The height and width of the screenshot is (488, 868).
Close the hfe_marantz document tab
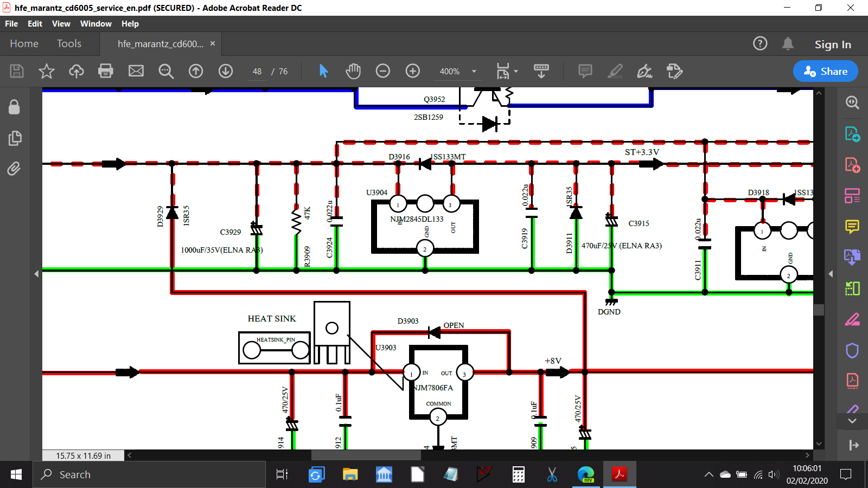click(x=213, y=43)
